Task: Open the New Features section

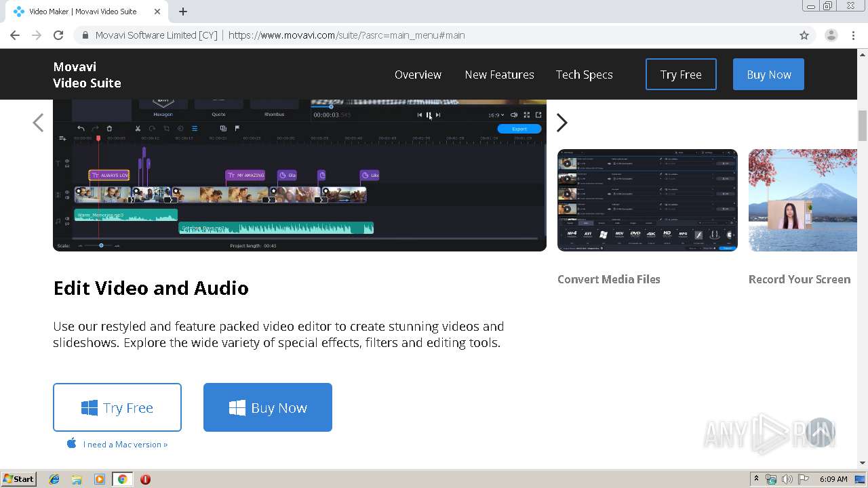Action: click(x=499, y=75)
